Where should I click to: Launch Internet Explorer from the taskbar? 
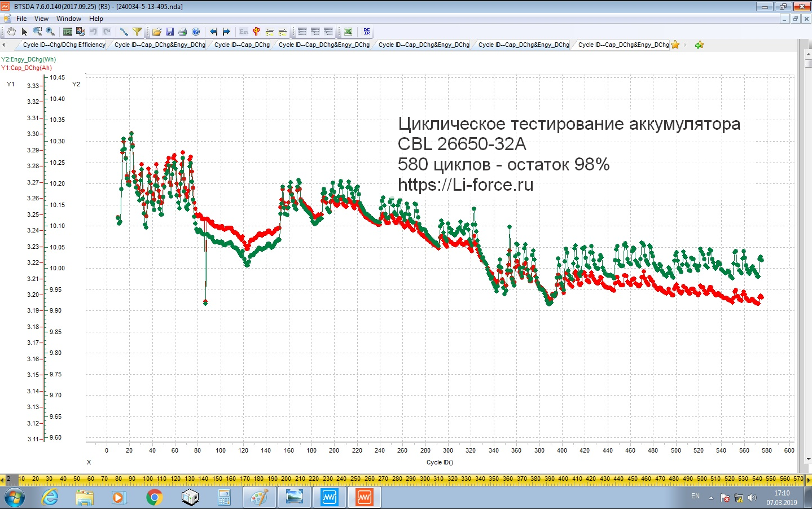coord(50,498)
